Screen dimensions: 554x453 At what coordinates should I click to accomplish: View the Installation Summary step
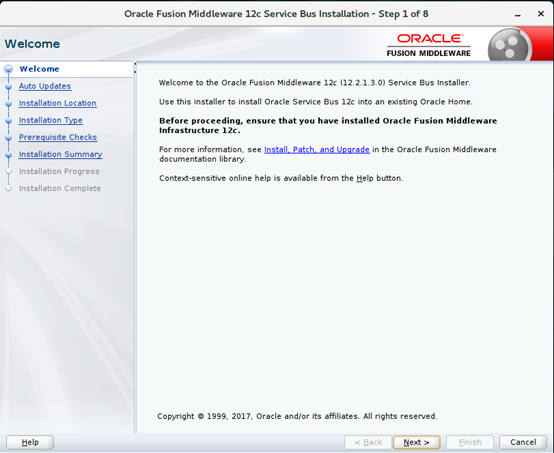click(60, 154)
